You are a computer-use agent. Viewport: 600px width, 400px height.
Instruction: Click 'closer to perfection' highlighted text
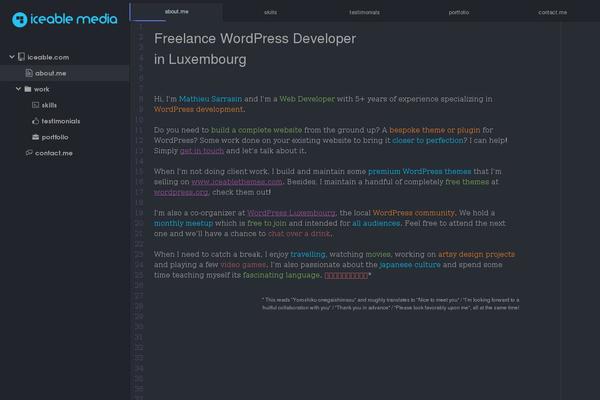point(428,140)
